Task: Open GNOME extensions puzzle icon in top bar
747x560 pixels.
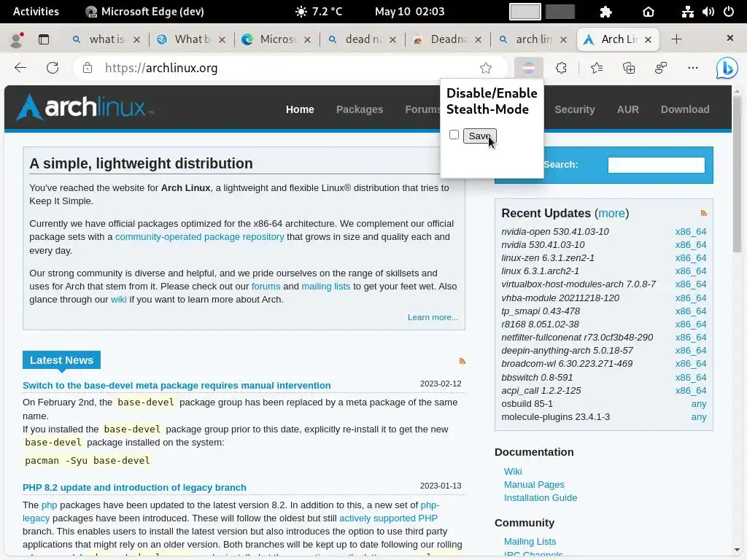Action: click(x=606, y=12)
